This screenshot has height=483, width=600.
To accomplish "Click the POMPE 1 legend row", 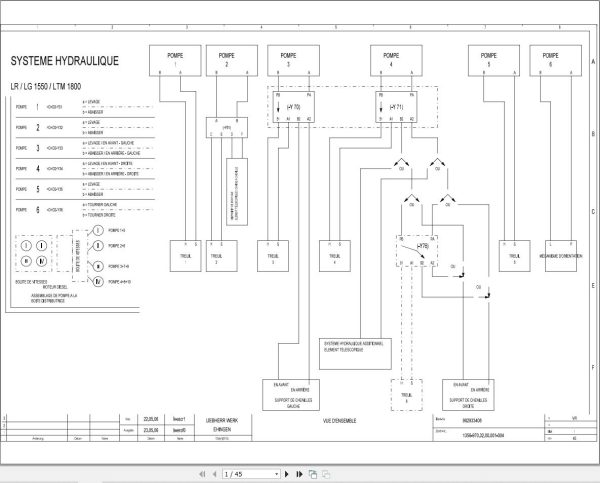I will [85, 107].
